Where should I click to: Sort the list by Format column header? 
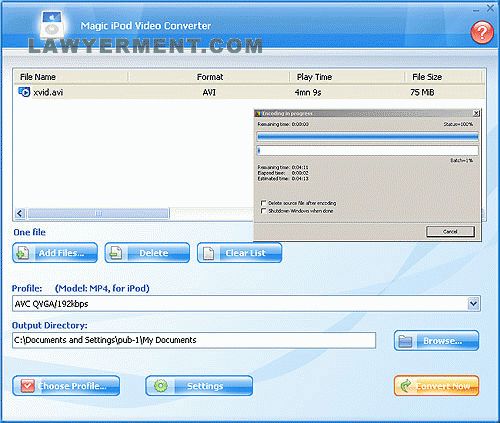coord(209,77)
